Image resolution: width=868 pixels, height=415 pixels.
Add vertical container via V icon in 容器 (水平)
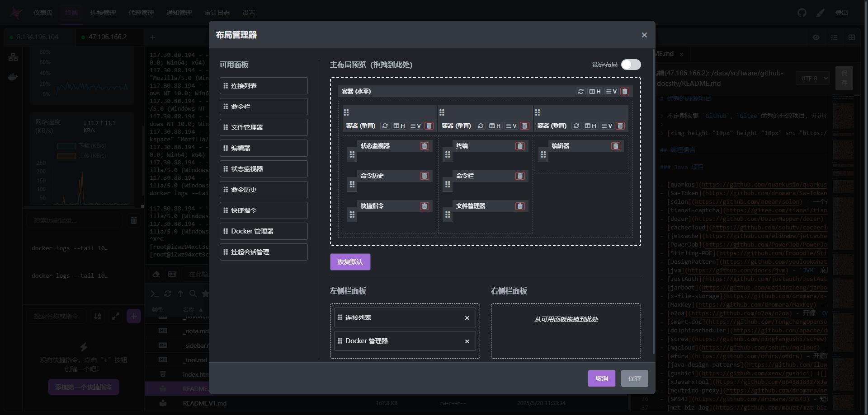[x=611, y=91]
